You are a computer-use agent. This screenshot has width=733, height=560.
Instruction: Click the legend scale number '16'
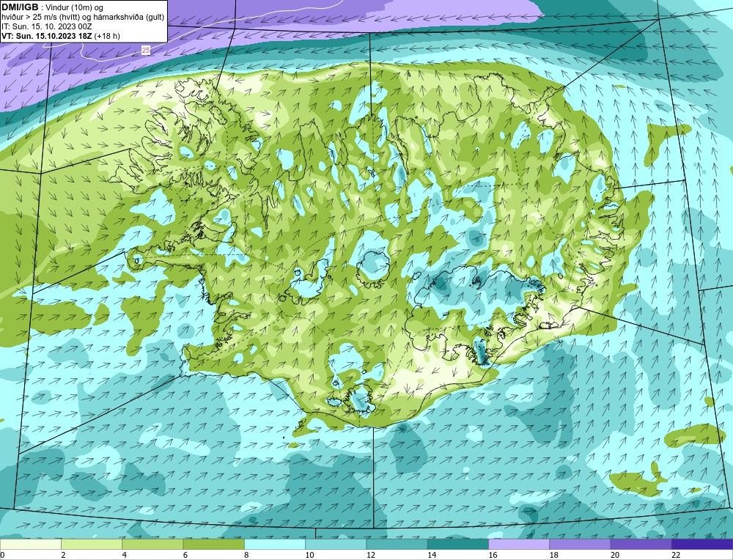tap(493, 555)
